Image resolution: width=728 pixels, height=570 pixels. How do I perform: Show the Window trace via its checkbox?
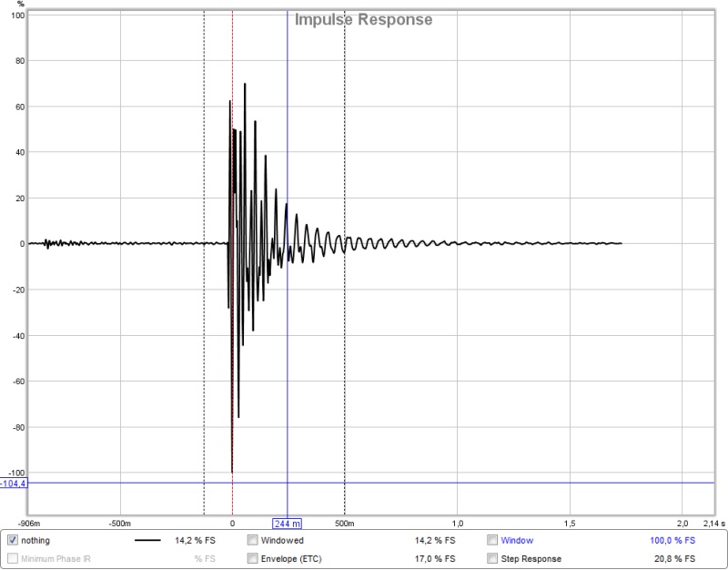click(x=492, y=540)
